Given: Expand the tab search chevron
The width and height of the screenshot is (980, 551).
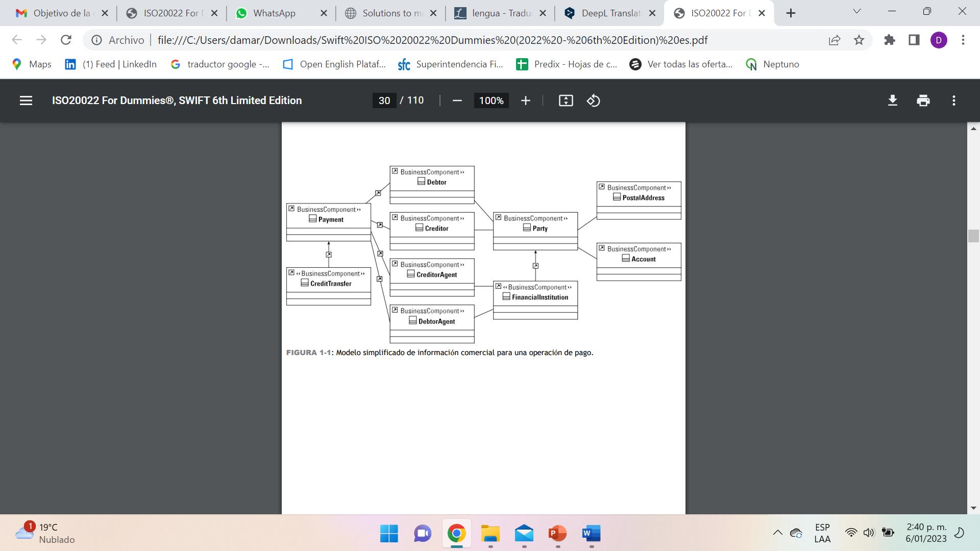Looking at the screenshot, I should 857,12.
